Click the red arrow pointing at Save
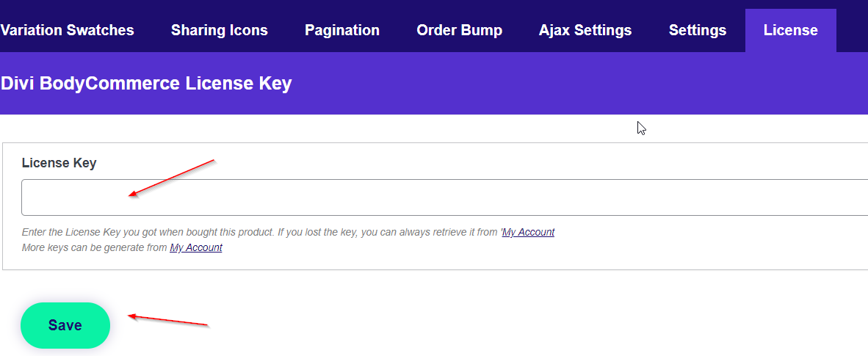 point(169,320)
